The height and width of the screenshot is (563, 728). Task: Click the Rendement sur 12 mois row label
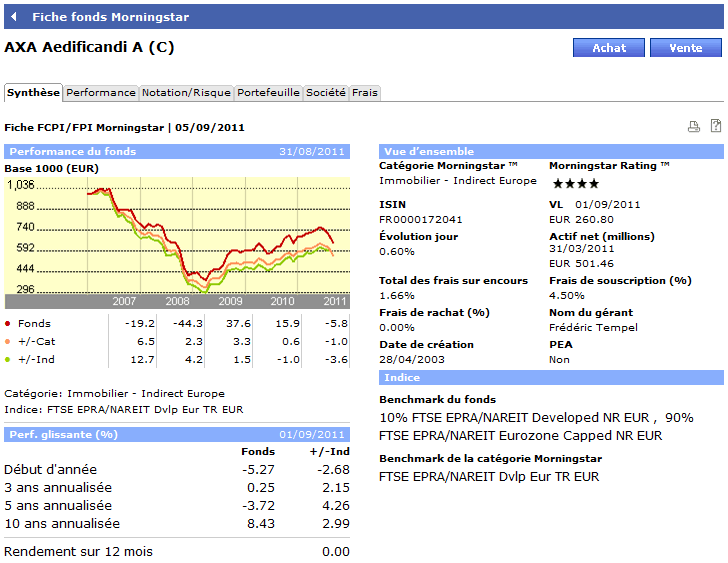click(x=78, y=552)
